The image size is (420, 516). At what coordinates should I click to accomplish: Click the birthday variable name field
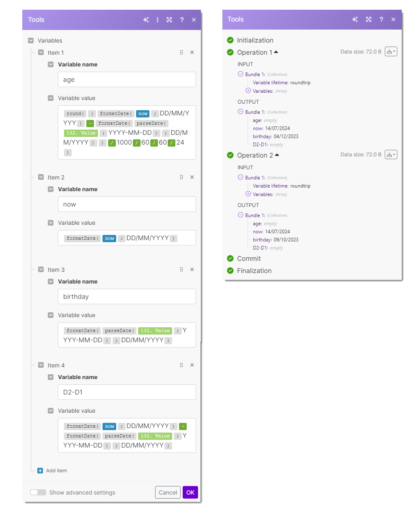(x=127, y=296)
